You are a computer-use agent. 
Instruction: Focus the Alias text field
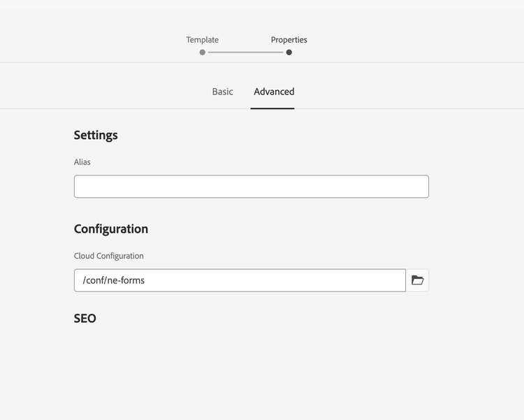(x=252, y=187)
